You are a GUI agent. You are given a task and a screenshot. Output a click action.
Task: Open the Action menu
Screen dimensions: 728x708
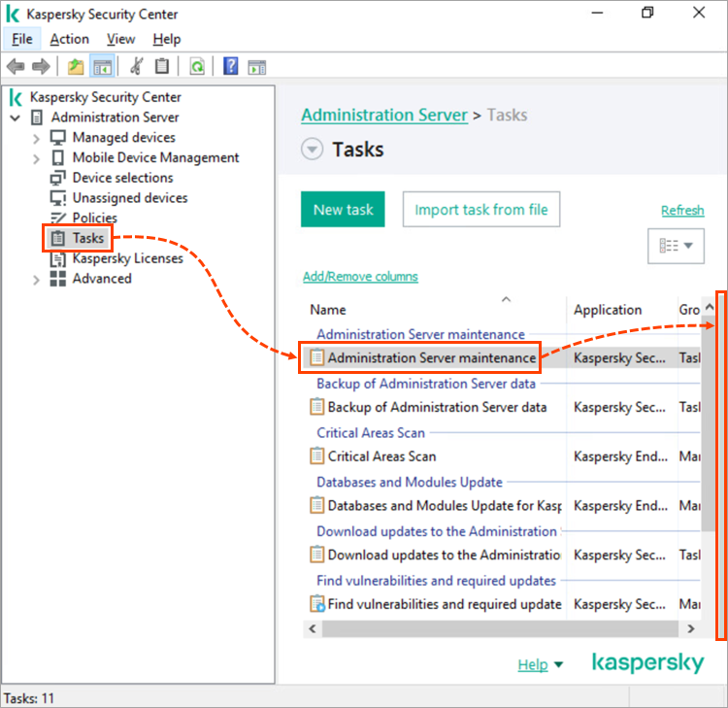pyautogui.click(x=69, y=39)
